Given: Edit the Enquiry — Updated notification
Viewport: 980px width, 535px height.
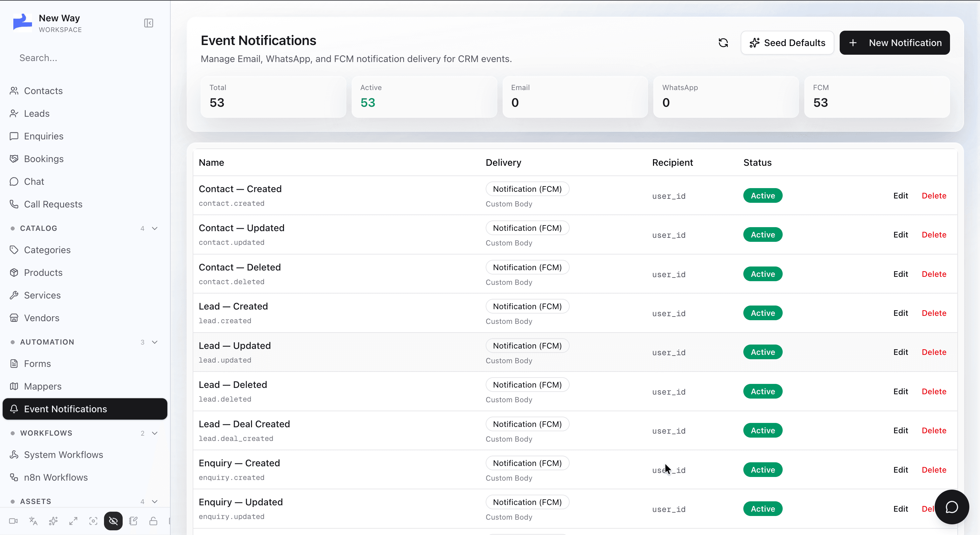Looking at the screenshot, I should (x=900, y=509).
